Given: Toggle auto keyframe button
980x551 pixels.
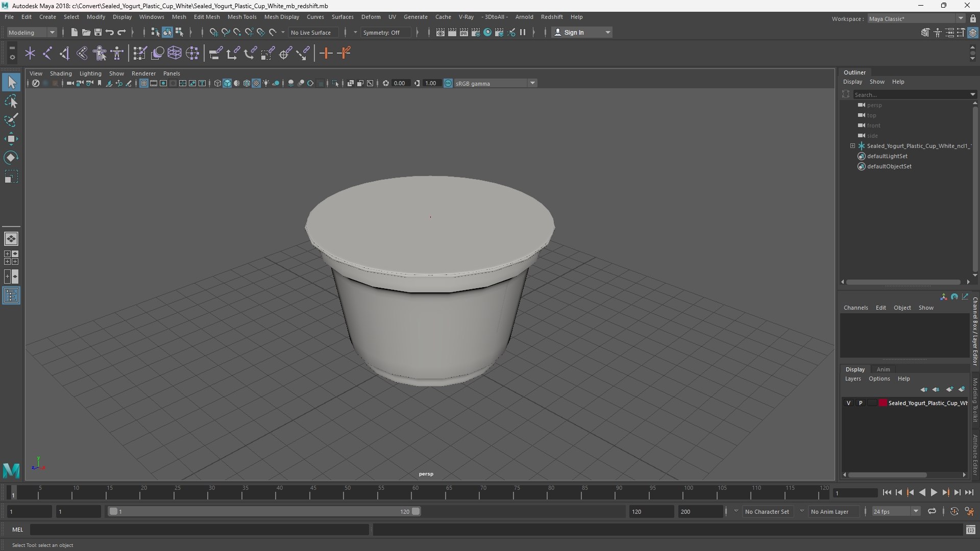Looking at the screenshot, I should point(954,511).
